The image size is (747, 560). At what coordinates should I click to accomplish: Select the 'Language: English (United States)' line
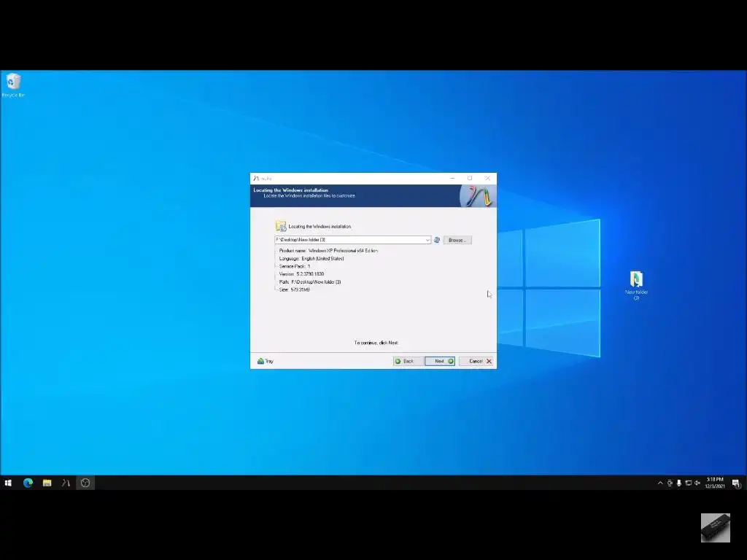tap(311, 259)
